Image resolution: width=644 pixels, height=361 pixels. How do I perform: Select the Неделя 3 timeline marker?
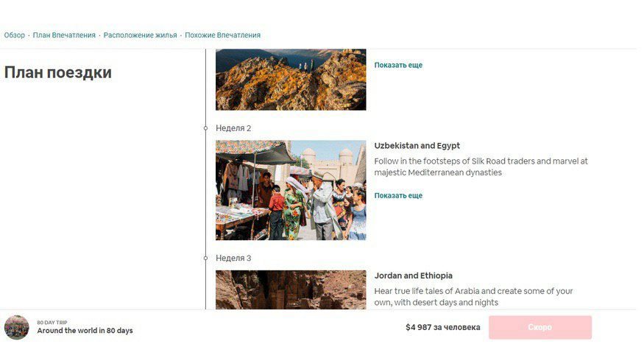pos(206,258)
